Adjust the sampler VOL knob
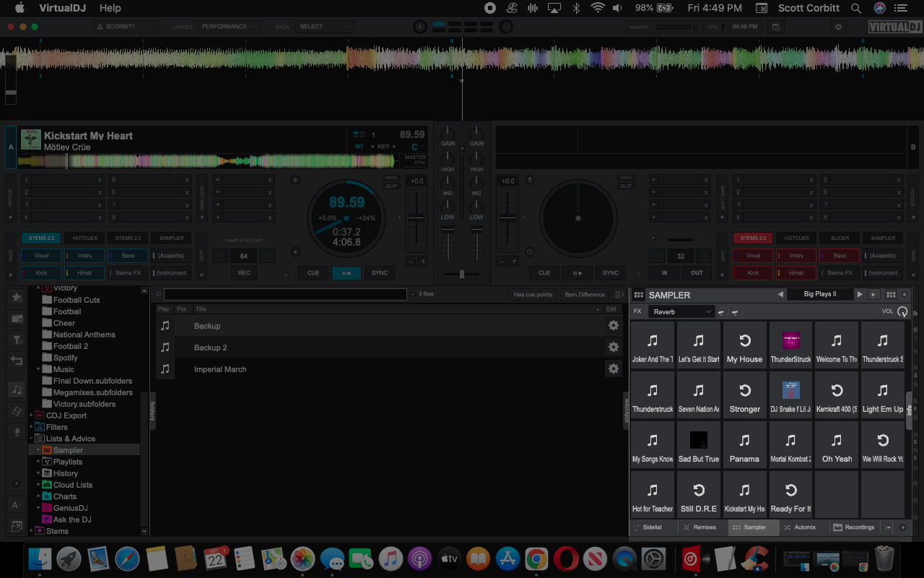Viewport: 924px width, 578px height. pyautogui.click(x=902, y=312)
